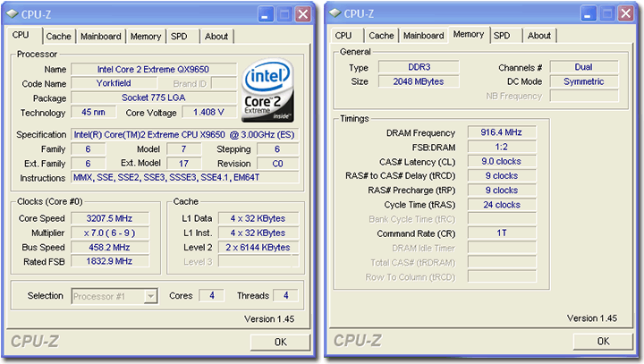Click the FSB:DRAM 1:2 ratio value
644x364 pixels.
point(502,147)
